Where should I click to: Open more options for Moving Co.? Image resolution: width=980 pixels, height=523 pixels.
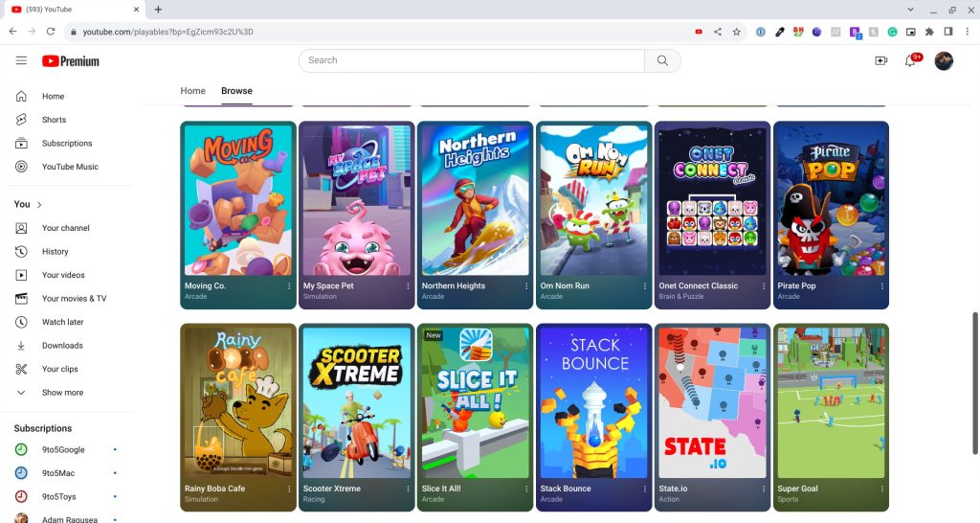coord(289,286)
